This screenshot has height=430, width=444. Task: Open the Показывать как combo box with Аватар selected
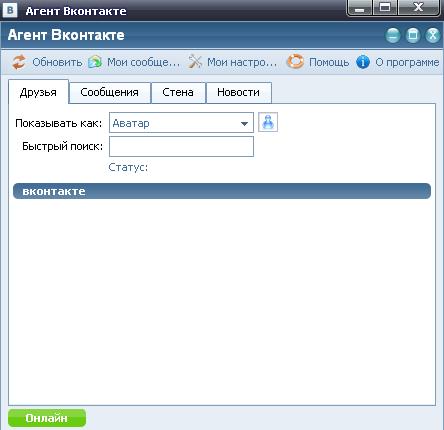click(x=181, y=123)
